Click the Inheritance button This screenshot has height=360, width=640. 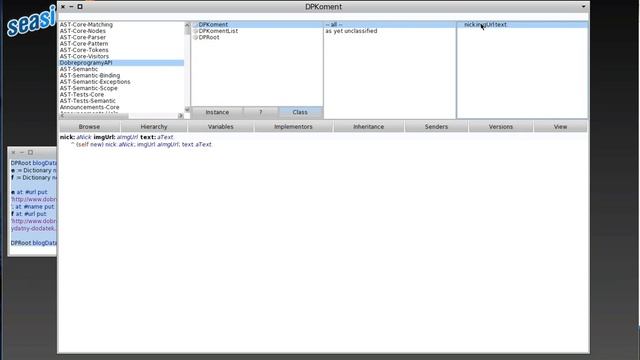[x=369, y=127]
